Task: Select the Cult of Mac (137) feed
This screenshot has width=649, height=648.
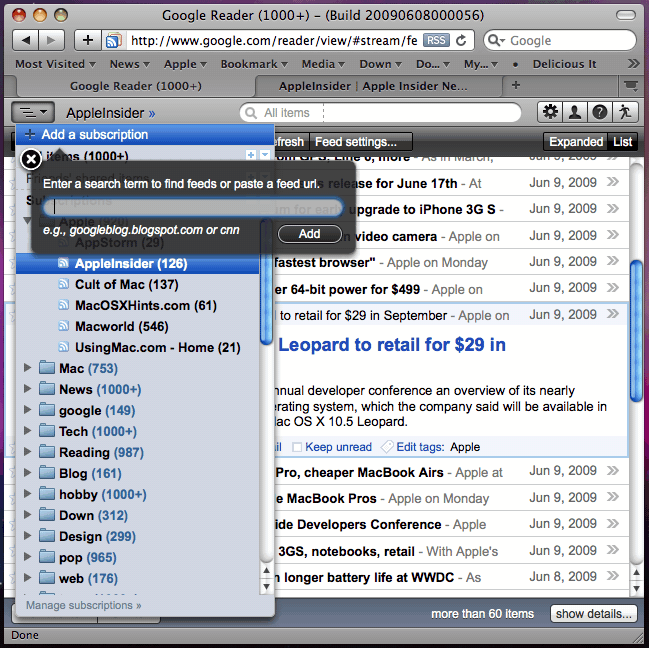Action: (x=126, y=284)
